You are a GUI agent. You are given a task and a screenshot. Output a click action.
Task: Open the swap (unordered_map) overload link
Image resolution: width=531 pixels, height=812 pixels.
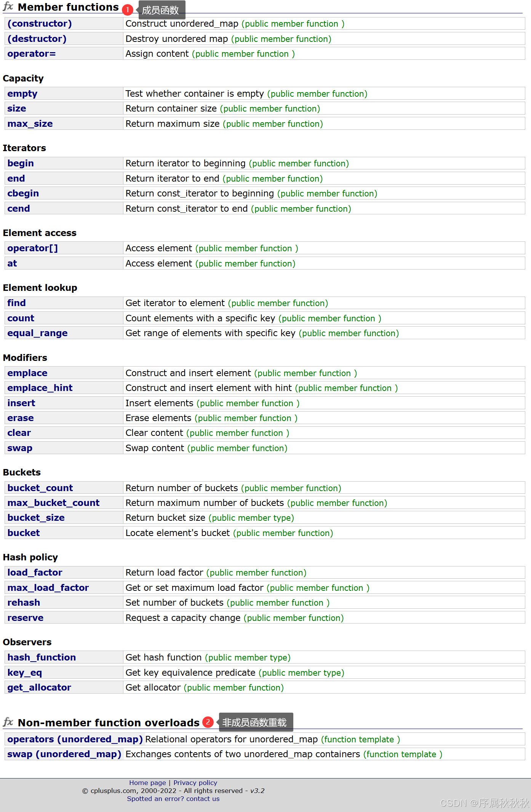[x=64, y=754]
